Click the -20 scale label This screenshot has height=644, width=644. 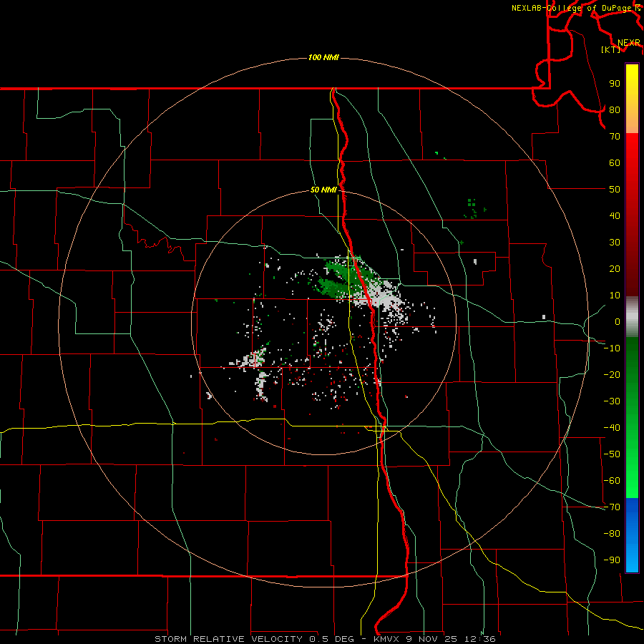tap(612, 374)
